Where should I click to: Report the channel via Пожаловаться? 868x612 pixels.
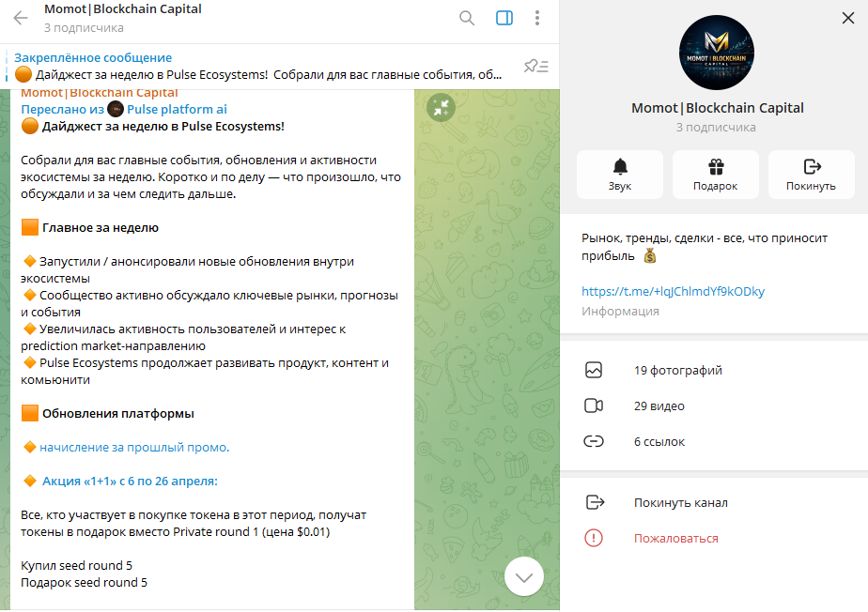[x=714, y=539]
